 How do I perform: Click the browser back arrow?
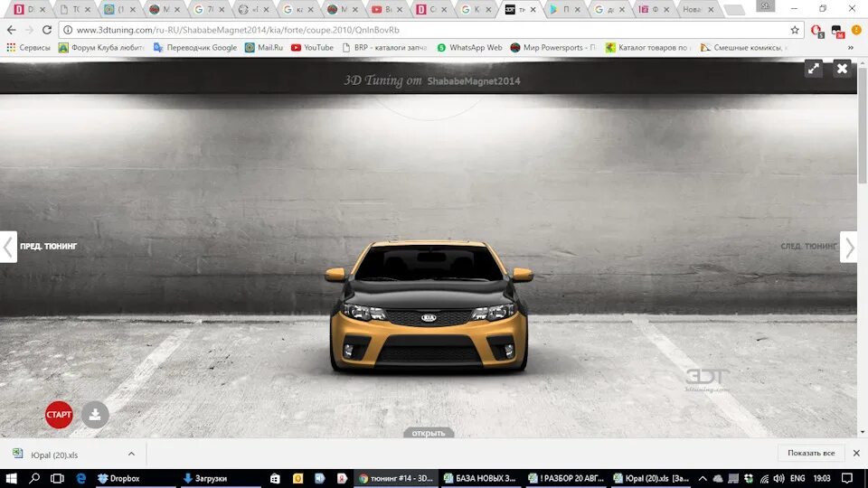coord(12,30)
